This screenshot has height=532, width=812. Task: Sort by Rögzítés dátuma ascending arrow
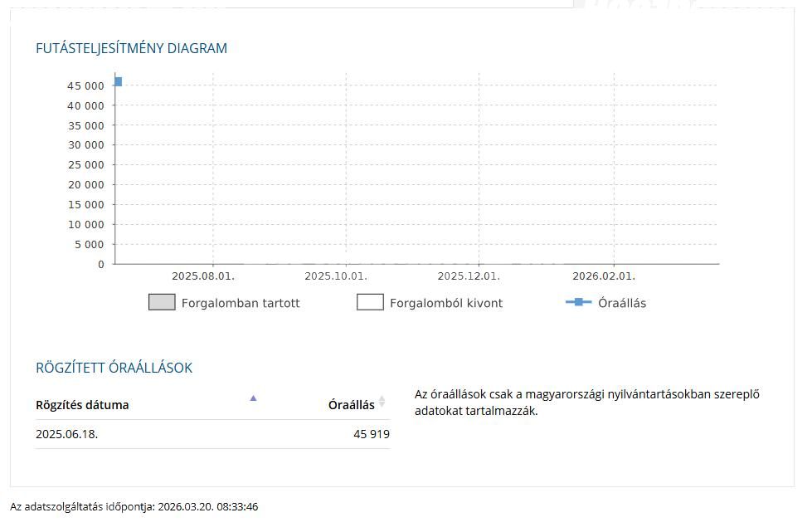(x=253, y=398)
